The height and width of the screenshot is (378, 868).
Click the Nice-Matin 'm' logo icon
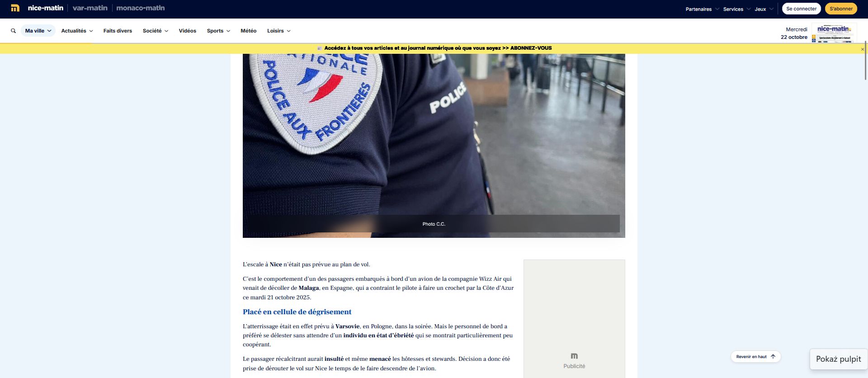[x=15, y=8]
